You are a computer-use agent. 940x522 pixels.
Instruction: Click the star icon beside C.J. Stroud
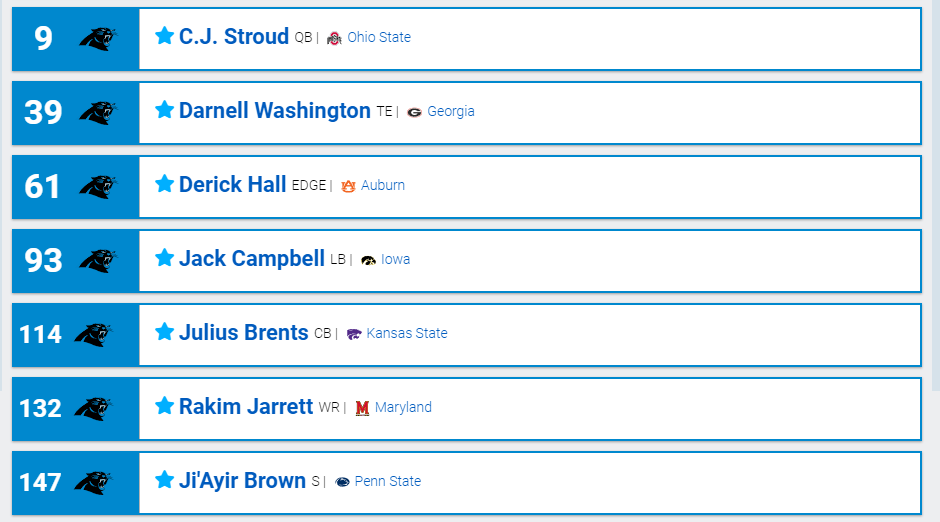[165, 36]
